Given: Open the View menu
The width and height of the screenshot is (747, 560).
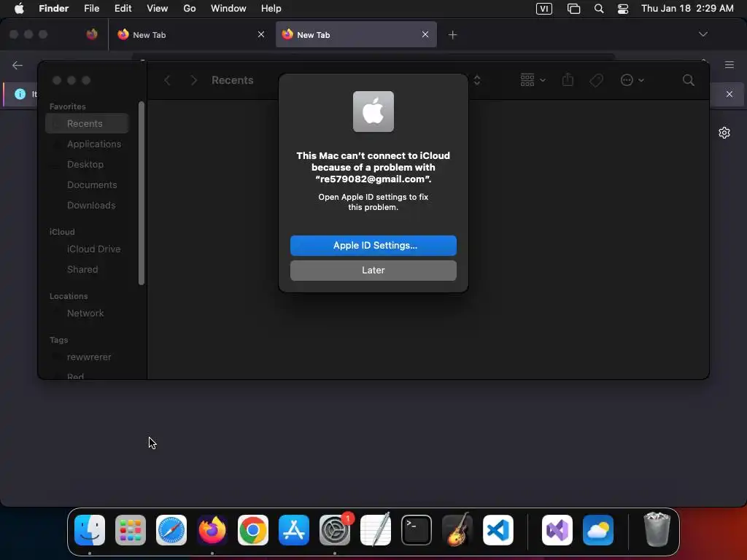Looking at the screenshot, I should pos(158,8).
